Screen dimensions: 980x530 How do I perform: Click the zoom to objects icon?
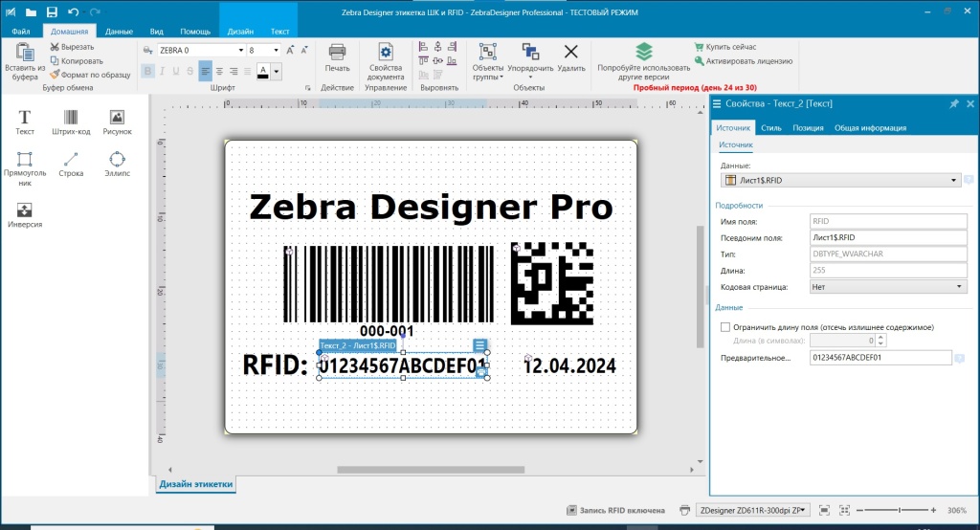pyautogui.click(x=844, y=511)
